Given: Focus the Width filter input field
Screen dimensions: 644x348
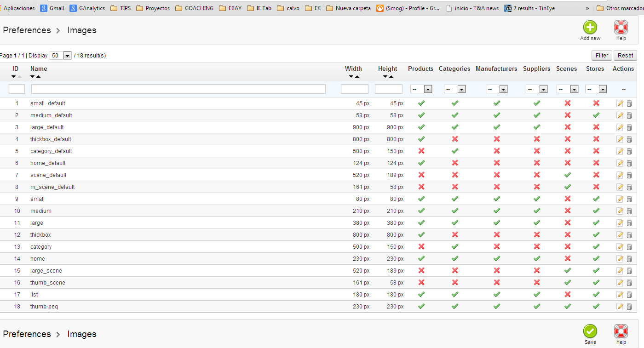Looking at the screenshot, I should 355,89.
